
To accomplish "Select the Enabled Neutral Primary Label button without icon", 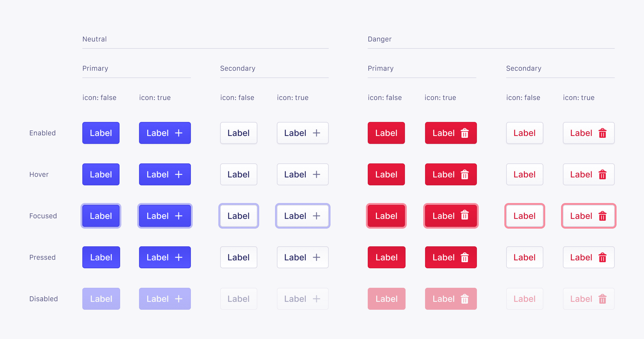I will [x=101, y=133].
